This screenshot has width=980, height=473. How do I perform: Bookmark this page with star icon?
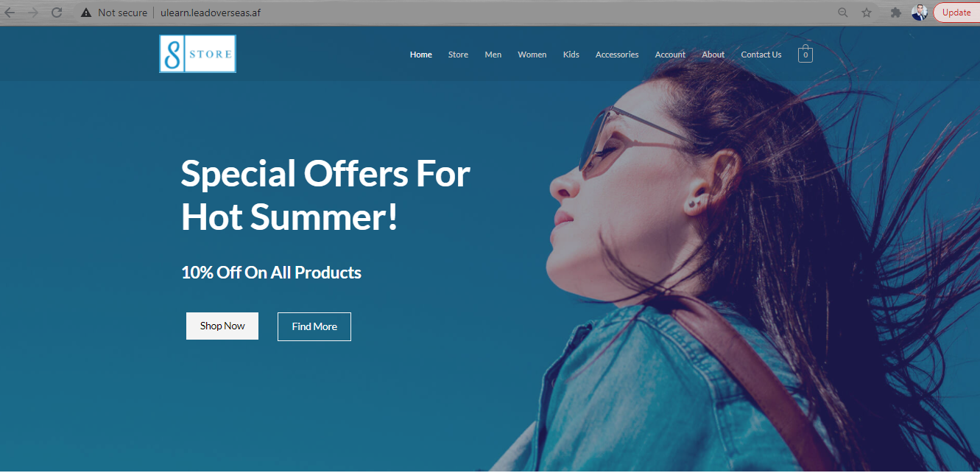coord(867,13)
